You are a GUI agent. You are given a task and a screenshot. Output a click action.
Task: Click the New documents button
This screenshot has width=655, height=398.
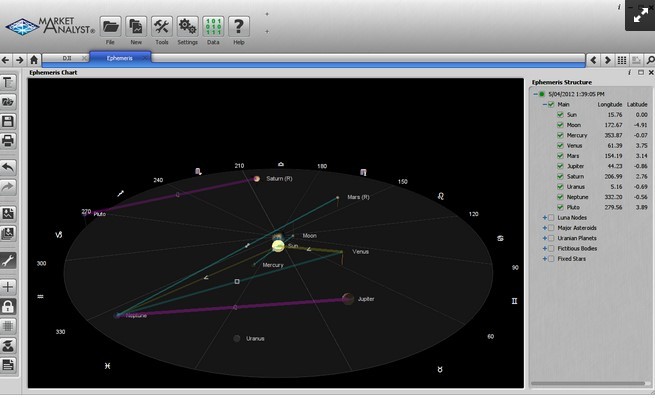click(136, 27)
